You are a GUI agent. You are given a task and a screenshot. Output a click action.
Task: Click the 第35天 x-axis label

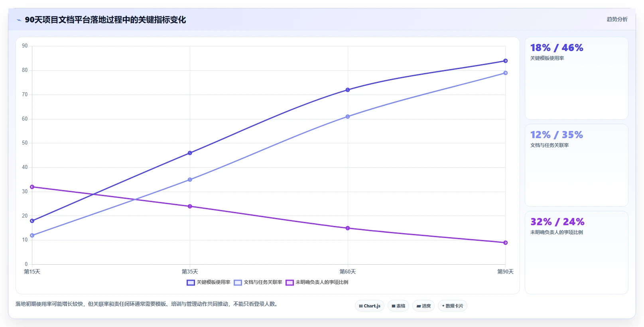[190, 272]
